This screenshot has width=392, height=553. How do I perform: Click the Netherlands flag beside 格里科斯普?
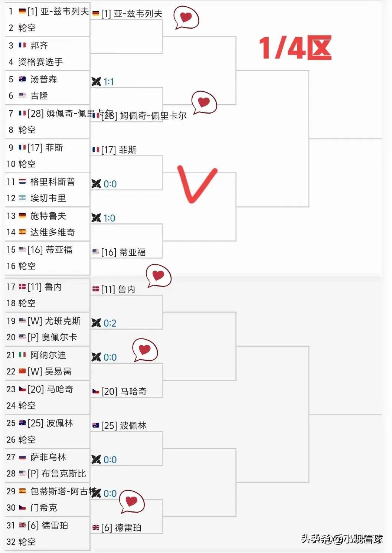pyautogui.click(x=22, y=181)
